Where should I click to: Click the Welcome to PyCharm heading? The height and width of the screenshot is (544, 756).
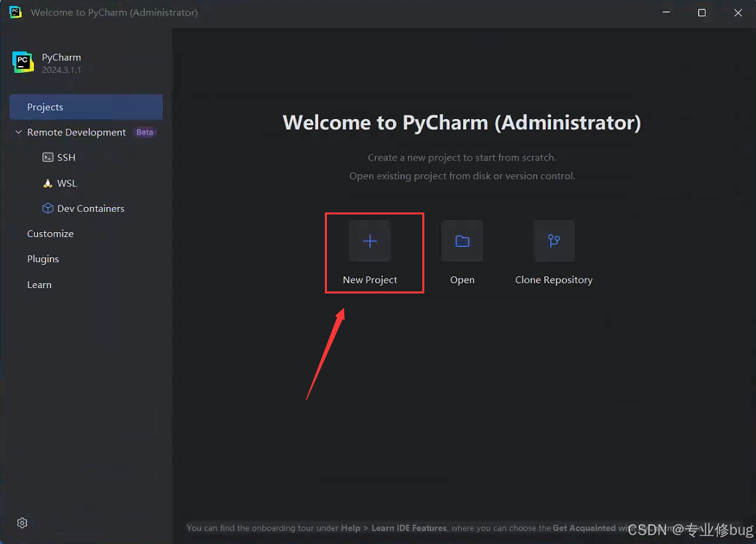pyautogui.click(x=461, y=123)
